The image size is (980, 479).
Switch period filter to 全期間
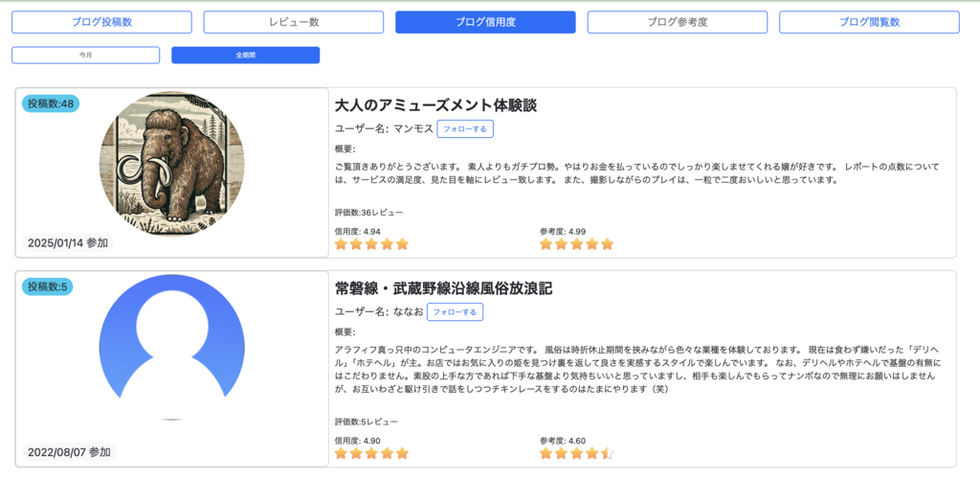(x=245, y=56)
